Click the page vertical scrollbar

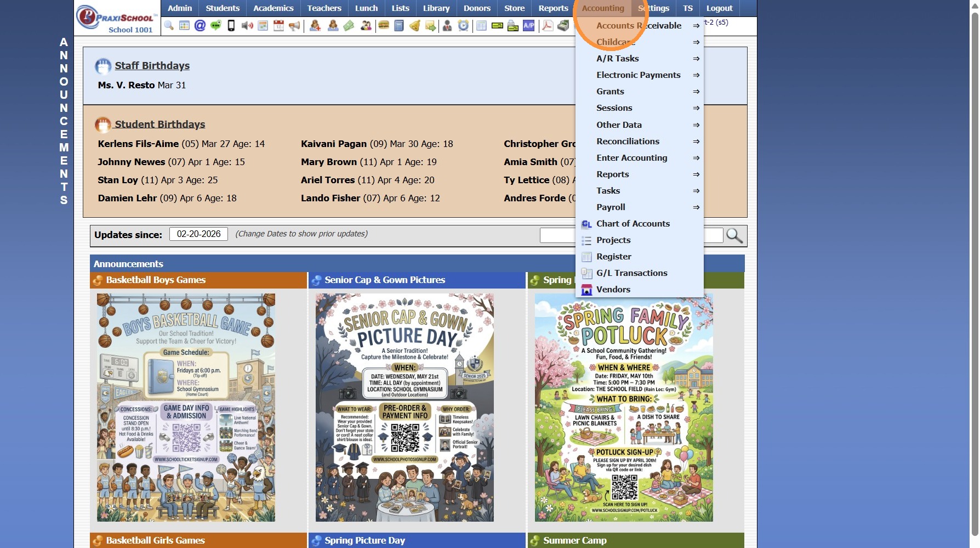(x=975, y=274)
